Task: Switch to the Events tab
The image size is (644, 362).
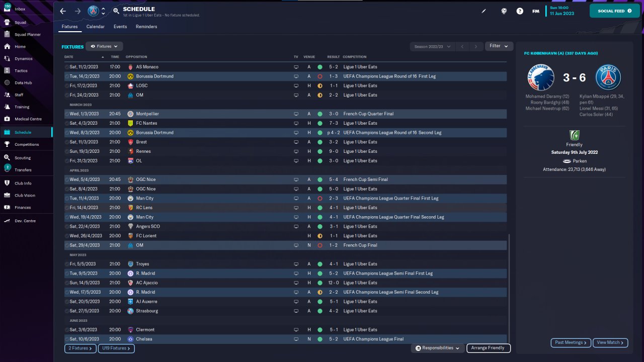Action: (120, 27)
